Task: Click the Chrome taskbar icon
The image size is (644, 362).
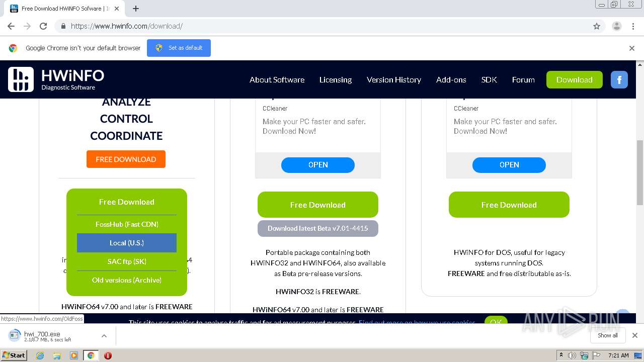Action: (91, 355)
